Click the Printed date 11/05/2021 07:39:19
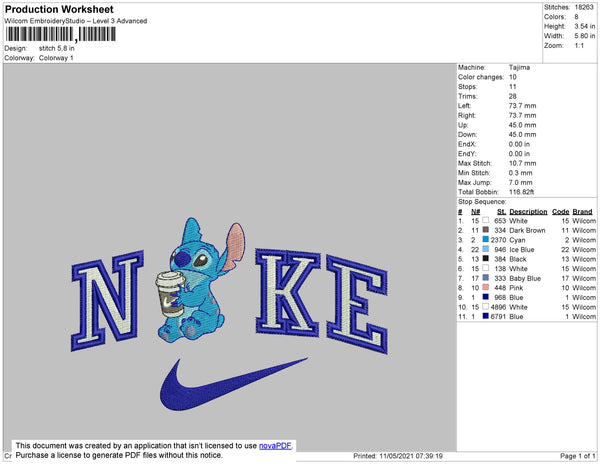The image size is (600, 464). [x=398, y=456]
